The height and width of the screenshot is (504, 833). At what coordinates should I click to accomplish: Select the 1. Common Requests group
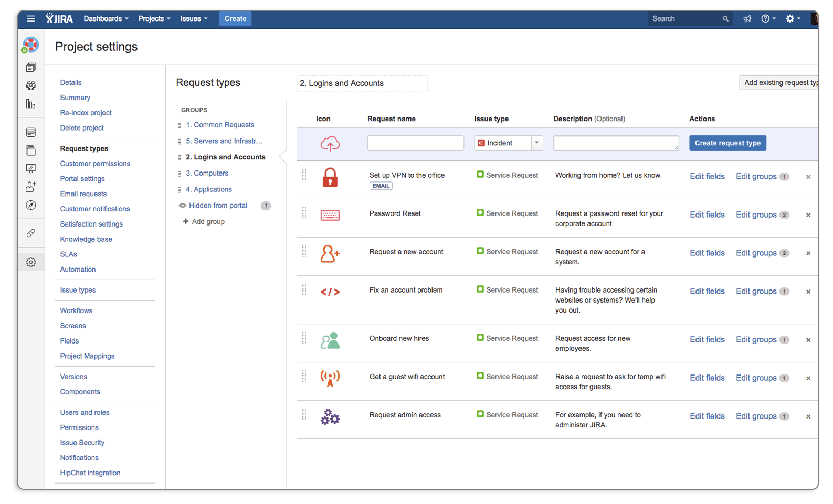coord(220,125)
